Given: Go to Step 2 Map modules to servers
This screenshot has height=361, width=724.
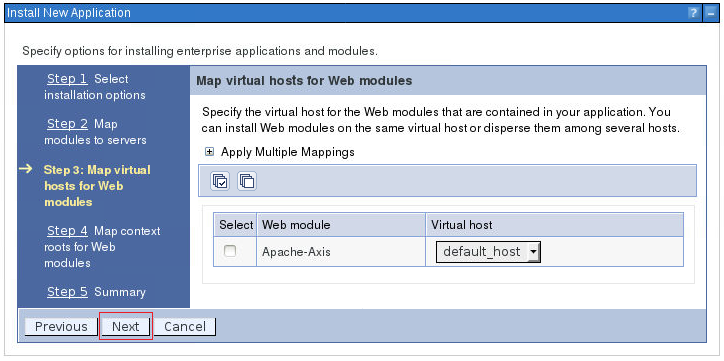Looking at the screenshot, I should click(67, 124).
